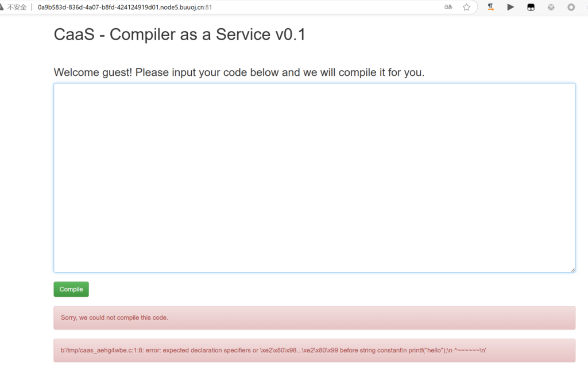Click the compiler error output message box
This screenshot has width=588, height=368.
tap(314, 350)
